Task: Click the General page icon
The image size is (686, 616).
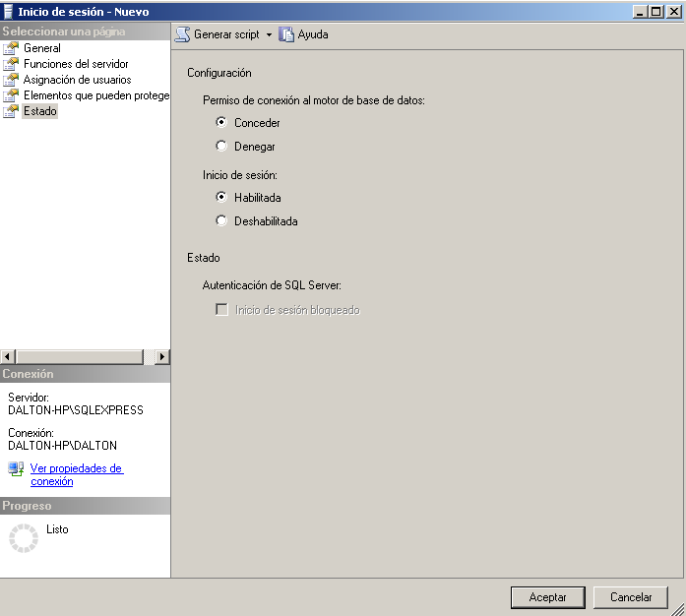Action: (11, 48)
